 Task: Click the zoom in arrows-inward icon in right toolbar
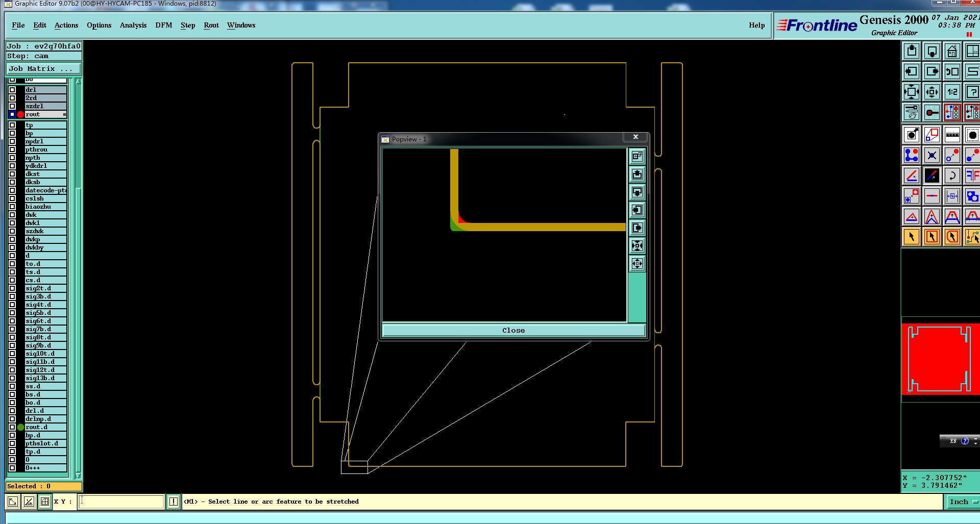[912, 92]
